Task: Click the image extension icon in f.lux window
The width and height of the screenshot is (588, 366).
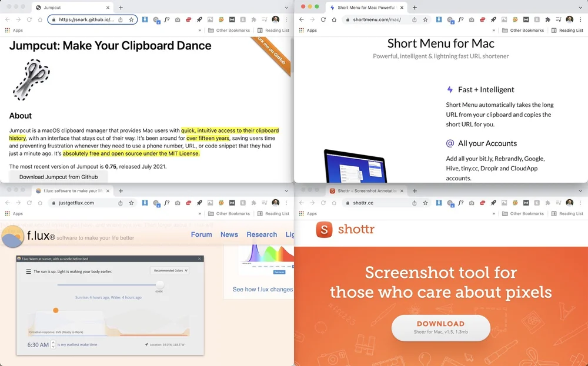Action: 210,203
